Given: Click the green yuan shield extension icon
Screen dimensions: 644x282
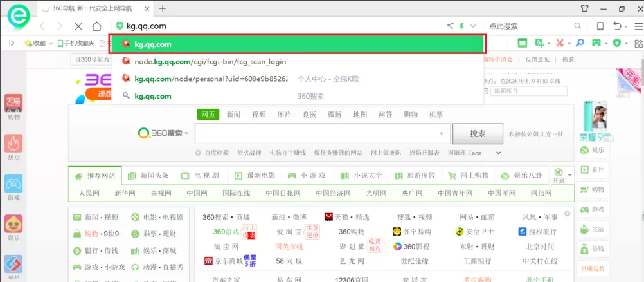Looking at the screenshot, I should [616, 42].
